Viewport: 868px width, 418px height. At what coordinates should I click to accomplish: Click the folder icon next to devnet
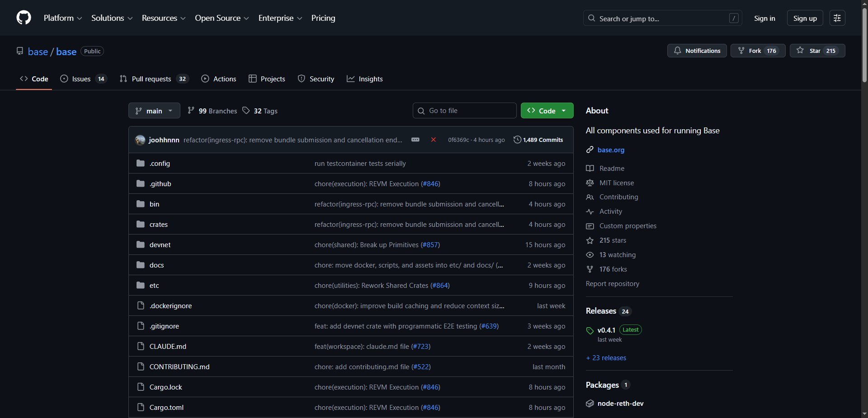tap(141, 244)
